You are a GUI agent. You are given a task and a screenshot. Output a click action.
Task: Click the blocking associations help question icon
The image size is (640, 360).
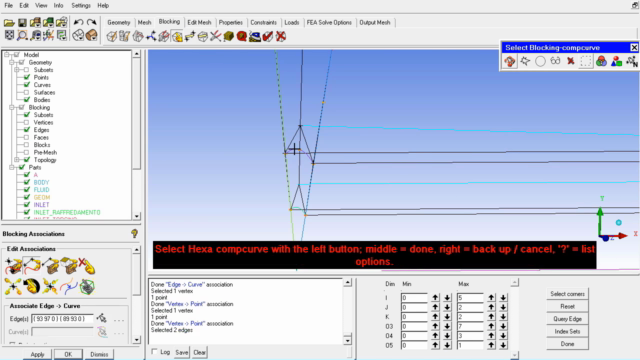tap(134, 233)
